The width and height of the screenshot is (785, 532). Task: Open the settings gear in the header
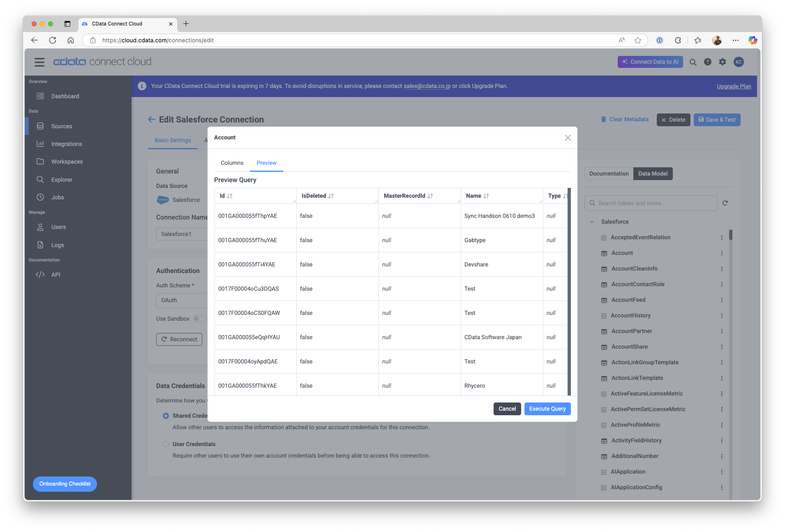[722, 62]
